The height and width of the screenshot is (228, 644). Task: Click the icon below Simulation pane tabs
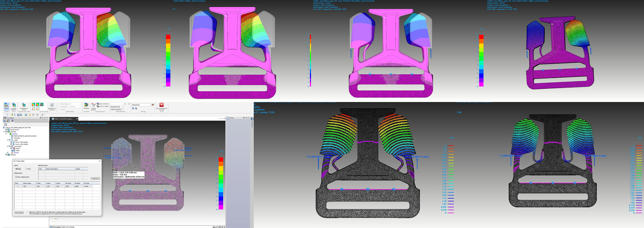click(x=5, y=125)
